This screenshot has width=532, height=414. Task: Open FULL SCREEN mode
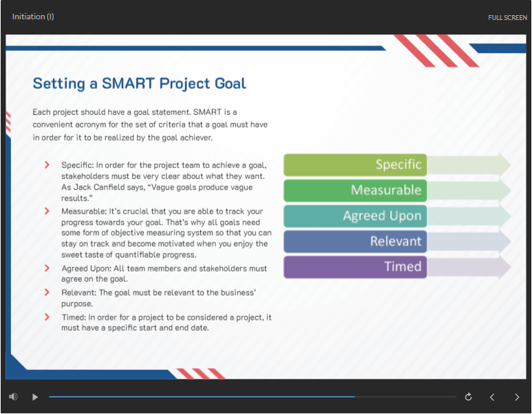(x=507, y=18)
